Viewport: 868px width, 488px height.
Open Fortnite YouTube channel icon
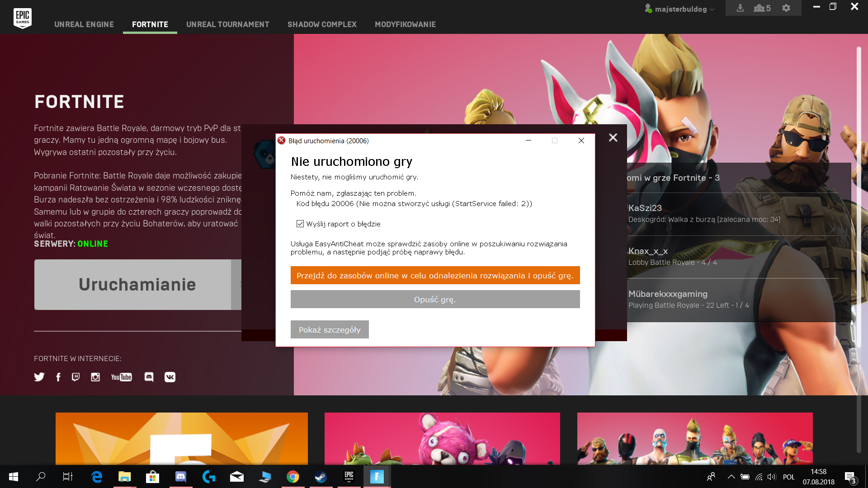pyautogui.click(x=121, y=377)
